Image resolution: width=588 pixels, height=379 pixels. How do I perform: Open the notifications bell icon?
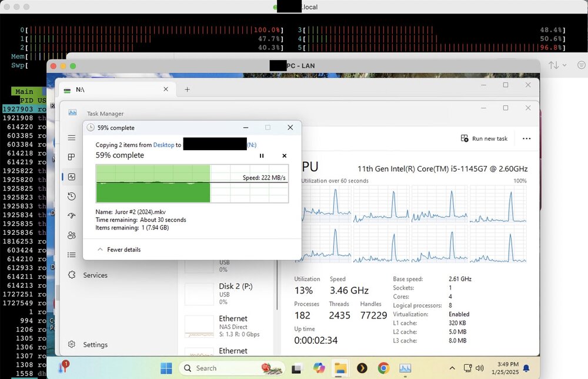tap(526, 368)
